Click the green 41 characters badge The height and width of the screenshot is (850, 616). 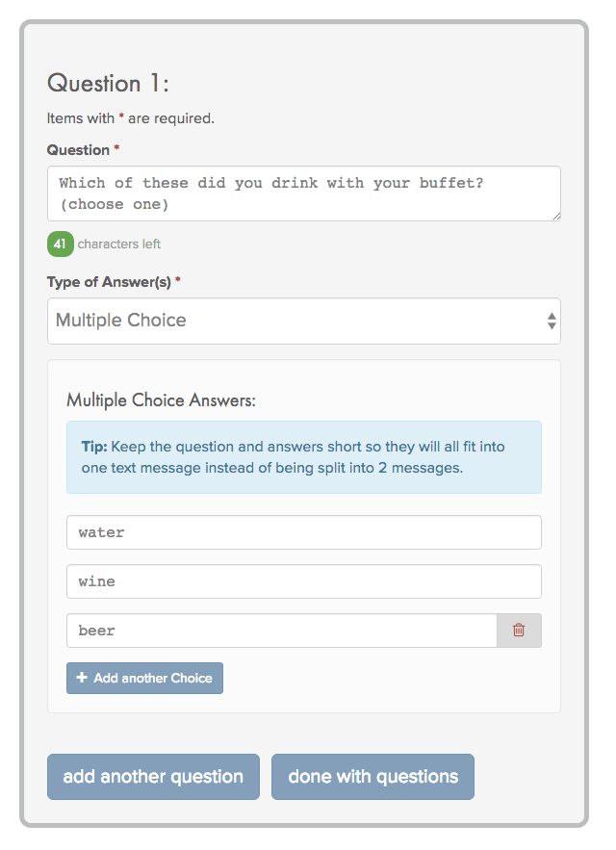pos(61,244)
